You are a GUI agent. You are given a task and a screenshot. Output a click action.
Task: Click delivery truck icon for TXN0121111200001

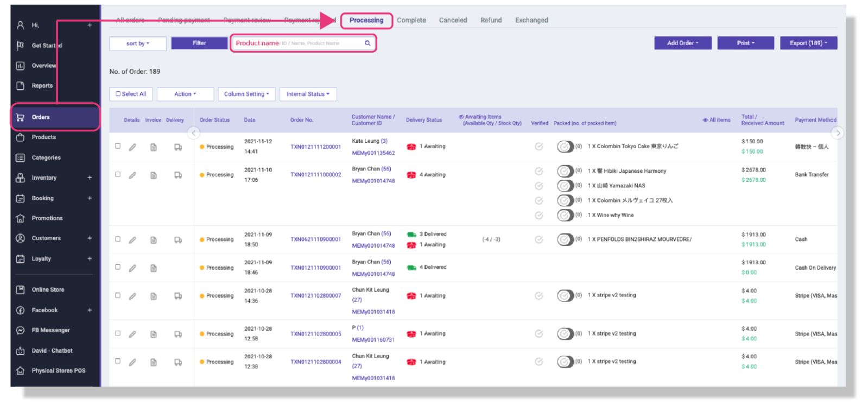click(178, 147)
